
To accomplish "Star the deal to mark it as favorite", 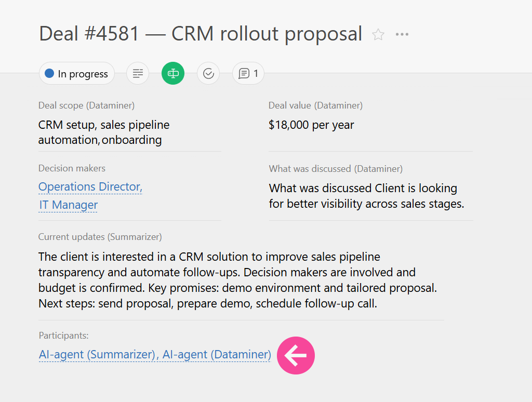I will click(x=378, y=34).
